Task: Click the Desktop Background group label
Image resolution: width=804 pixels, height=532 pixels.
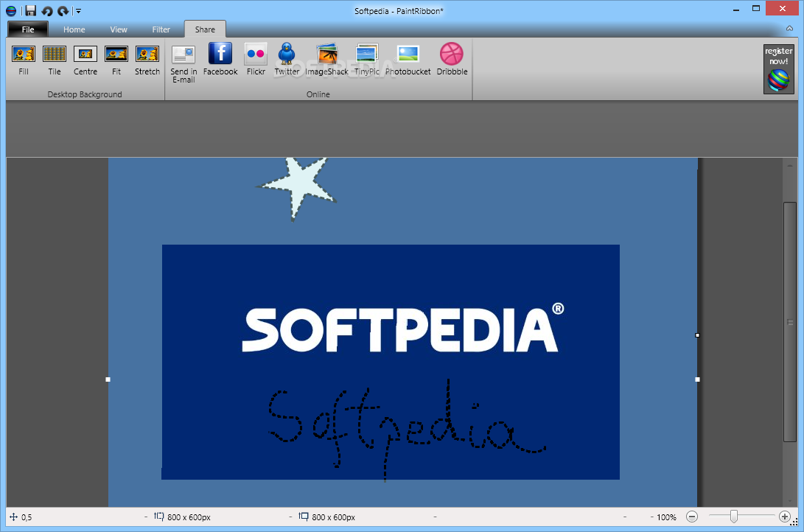Action: click(x=85, y=94)
